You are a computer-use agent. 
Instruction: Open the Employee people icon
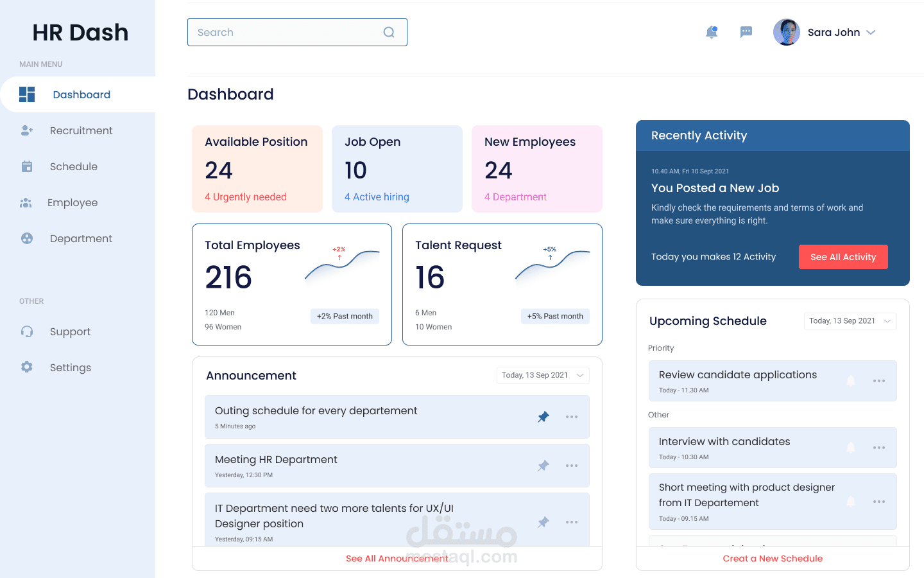[26, 202]
